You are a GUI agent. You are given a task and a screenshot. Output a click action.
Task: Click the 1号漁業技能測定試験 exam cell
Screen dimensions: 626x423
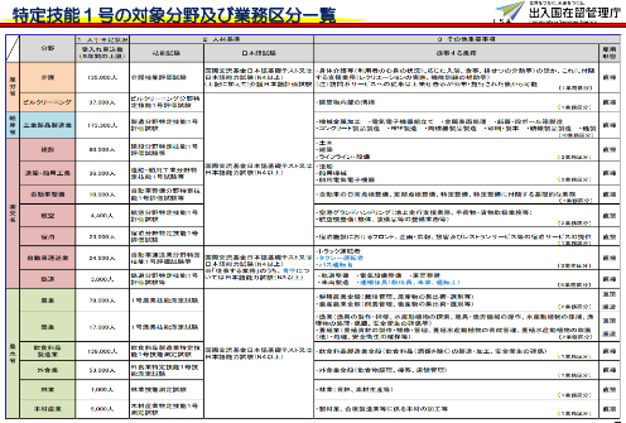[164, 327]
